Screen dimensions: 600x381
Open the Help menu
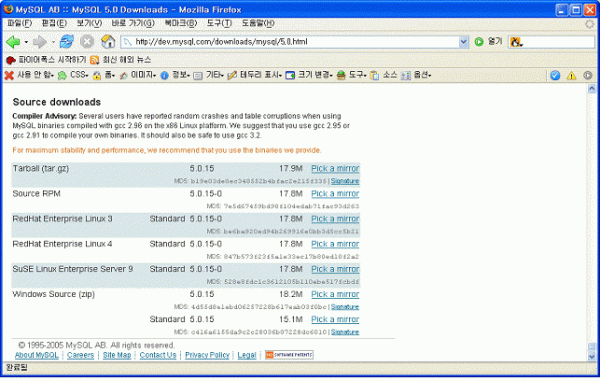pos(258,23)
